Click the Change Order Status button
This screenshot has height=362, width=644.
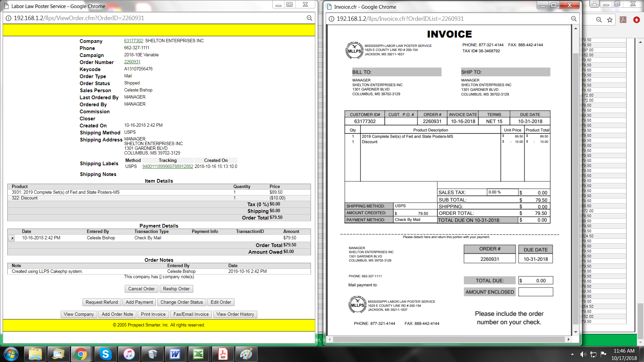pos(181,302)
